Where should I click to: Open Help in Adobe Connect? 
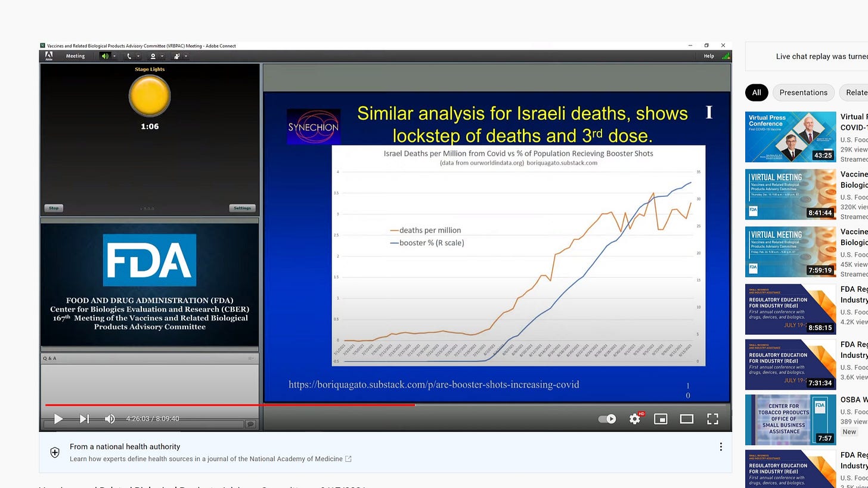pyautogui.click(x=709, y=56)
